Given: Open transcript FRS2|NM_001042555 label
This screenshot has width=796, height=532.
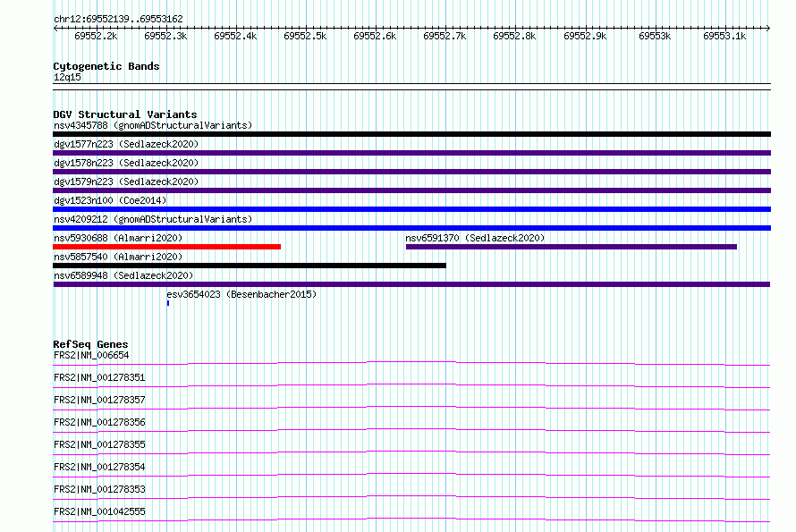Looking at the screenshot, I should pos(99,511).
